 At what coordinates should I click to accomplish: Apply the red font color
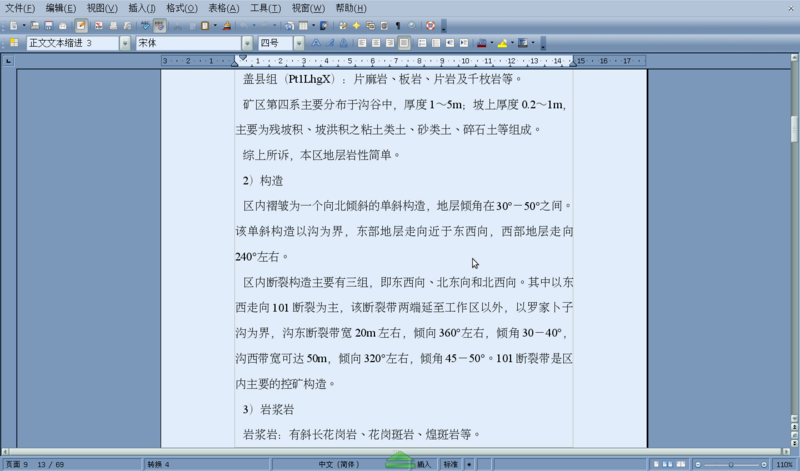(x=481, y=43)
